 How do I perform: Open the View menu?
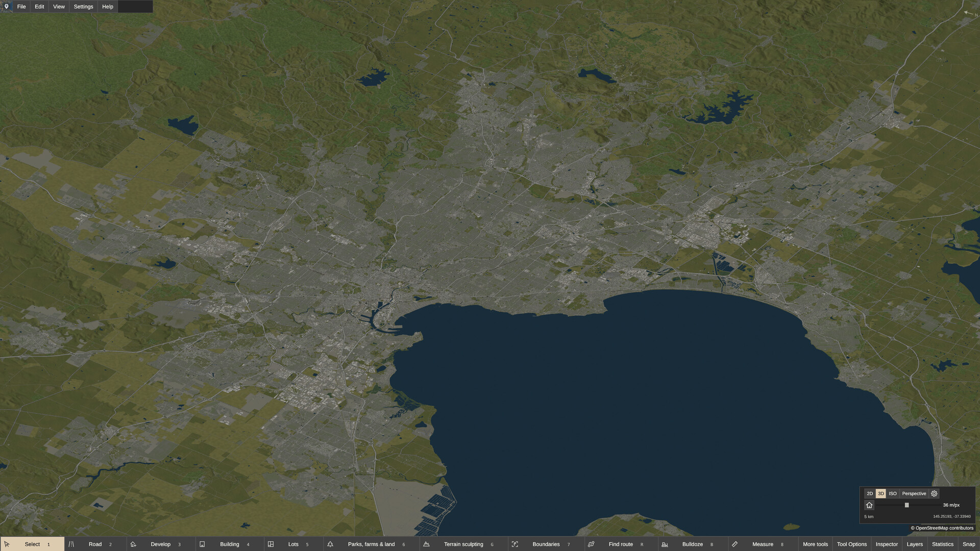[59, 7]
